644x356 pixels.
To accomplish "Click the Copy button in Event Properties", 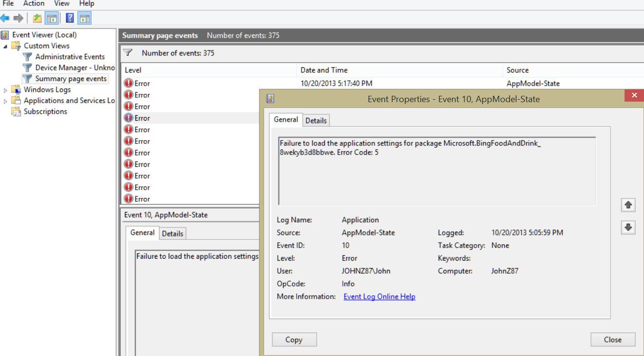I will coord(294,339).
